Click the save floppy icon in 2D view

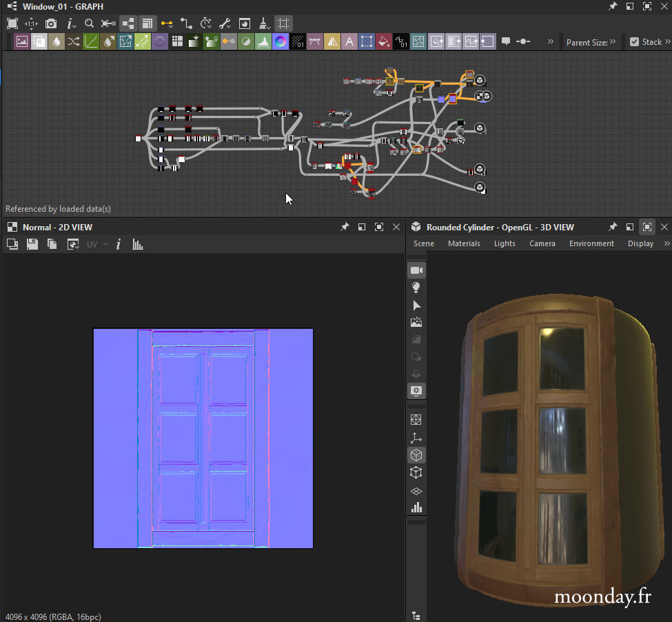(x=32, y=244)
